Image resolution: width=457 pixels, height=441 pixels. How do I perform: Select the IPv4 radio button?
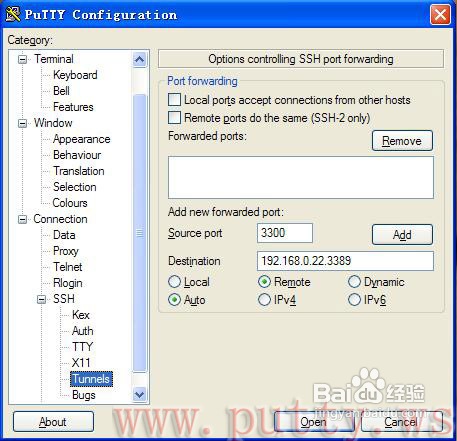[x=264, y=300]
